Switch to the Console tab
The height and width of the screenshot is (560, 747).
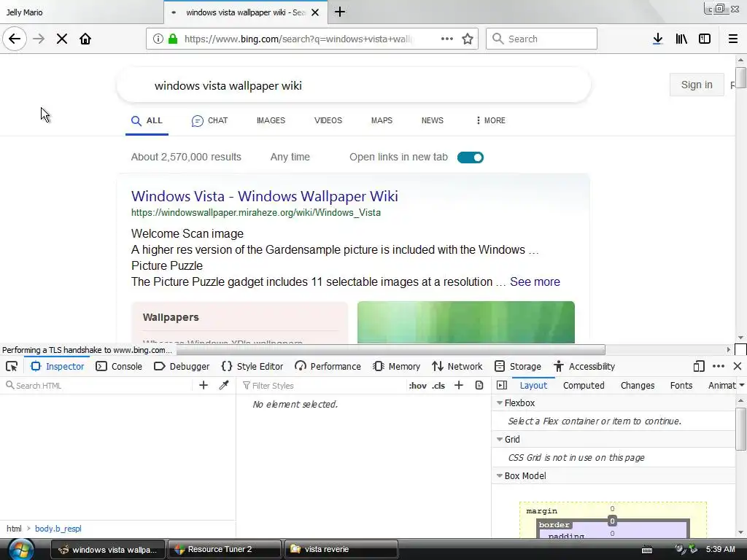(x=119, y=366)
